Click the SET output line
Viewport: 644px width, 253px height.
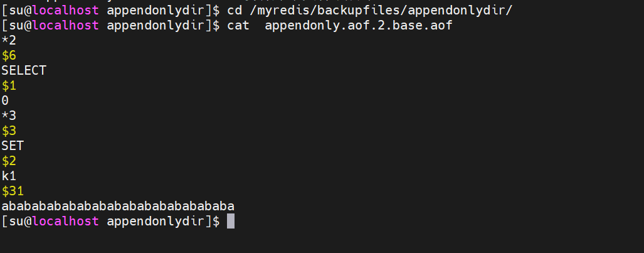pyautogui.click(x=13, y=146)
